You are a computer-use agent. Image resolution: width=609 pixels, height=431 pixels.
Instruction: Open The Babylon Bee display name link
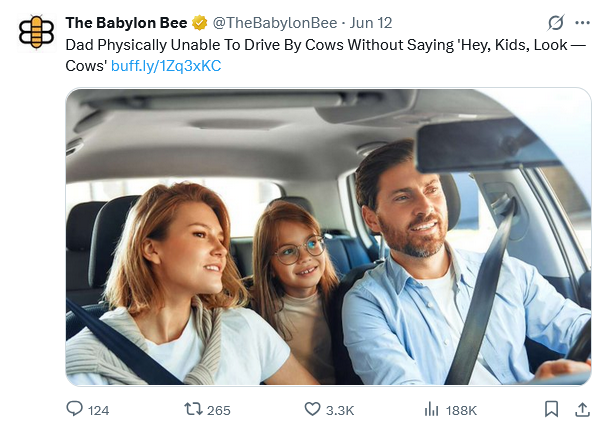coord(126,23)
